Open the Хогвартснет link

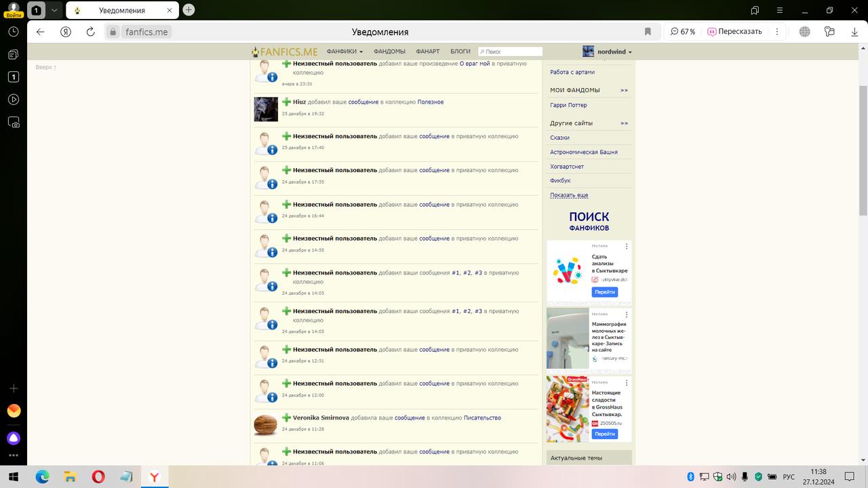pos(567,166)
